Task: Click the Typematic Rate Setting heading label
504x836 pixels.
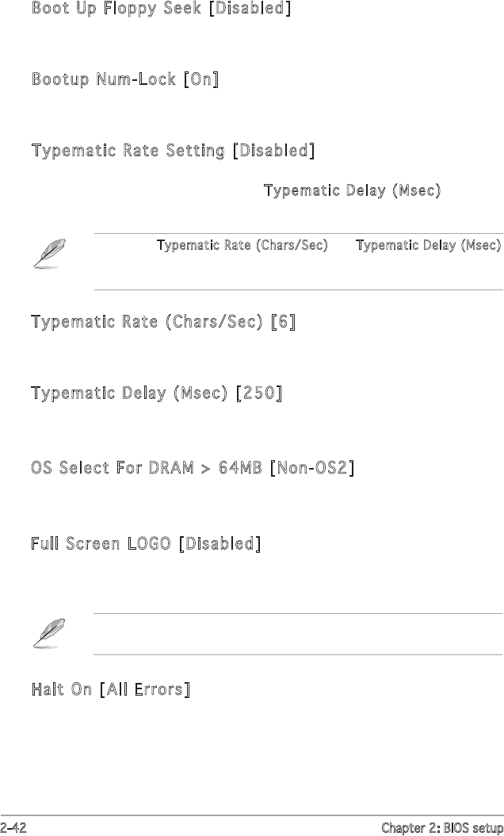Action: coord(128,151)
